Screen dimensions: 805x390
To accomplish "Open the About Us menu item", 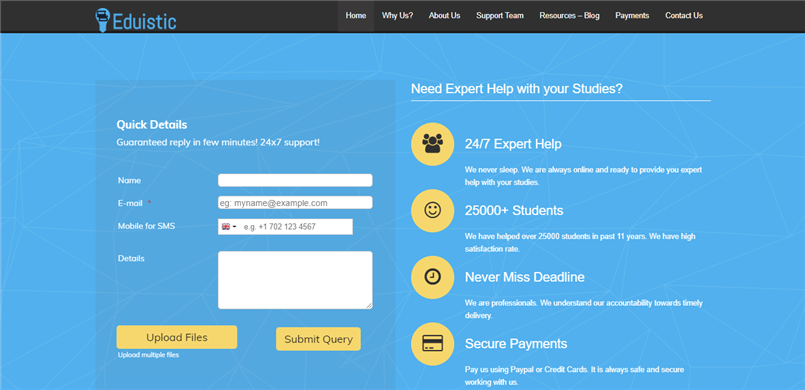I will tap(444, 16).
